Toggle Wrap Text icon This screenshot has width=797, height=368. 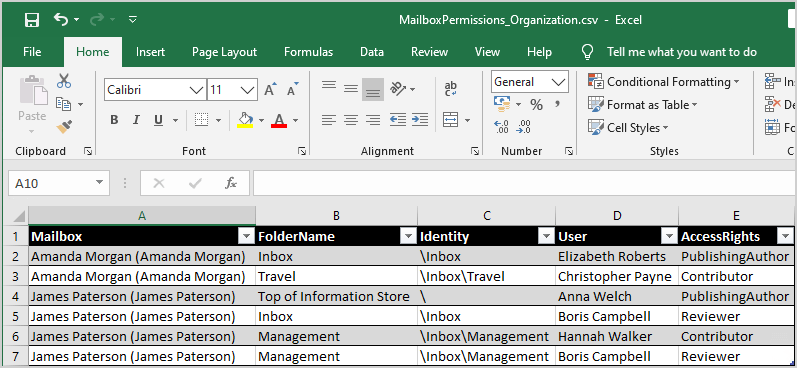450,89
